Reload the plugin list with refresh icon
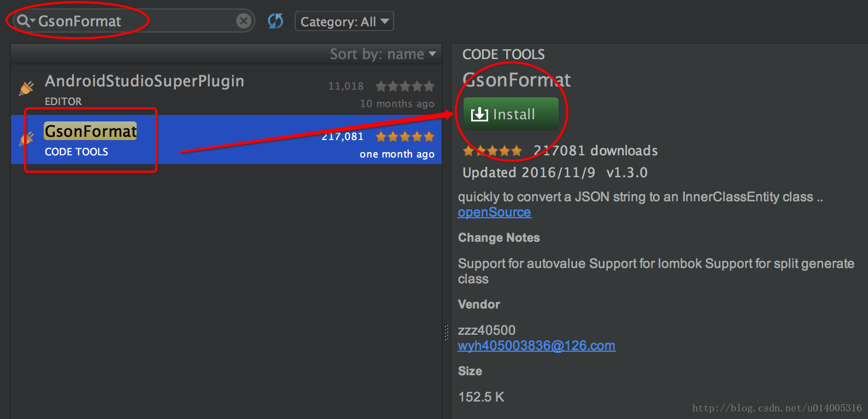The width and height of the screenshot is (868, 419). pos(275,21)
